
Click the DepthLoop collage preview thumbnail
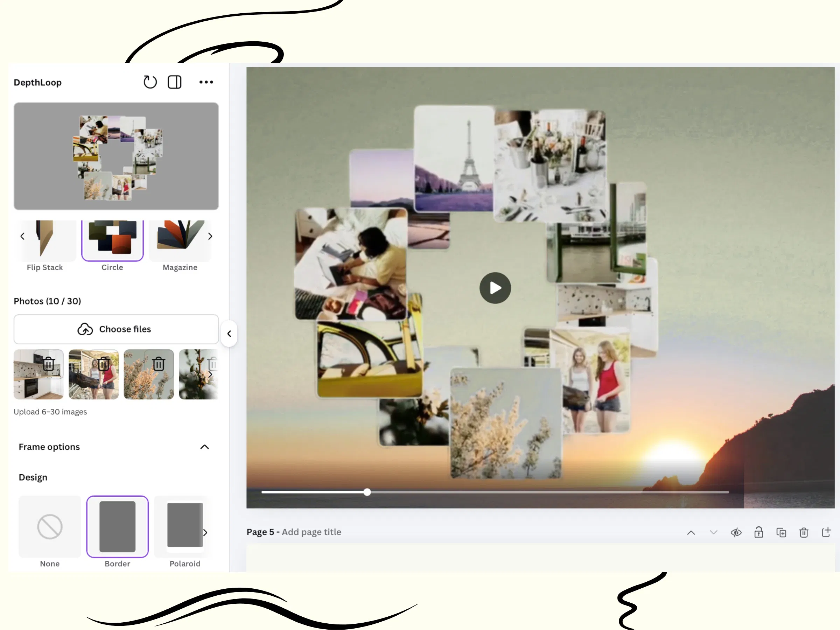[x=116, y=156]
